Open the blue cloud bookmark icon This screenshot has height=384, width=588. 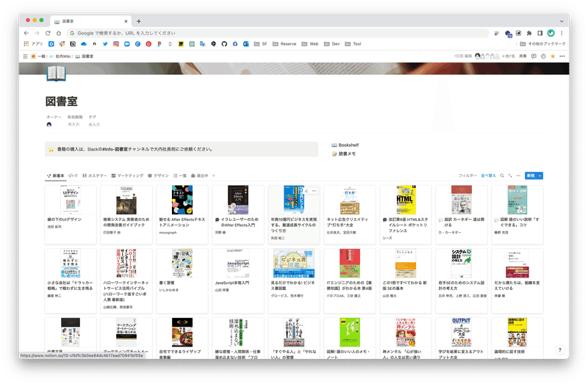click(84, 44)
